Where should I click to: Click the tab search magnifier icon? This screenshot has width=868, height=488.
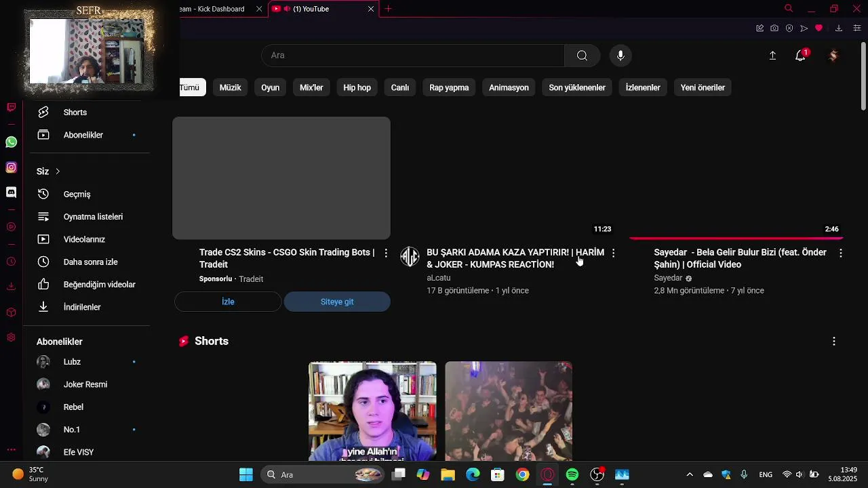click(x=789, y=9)
